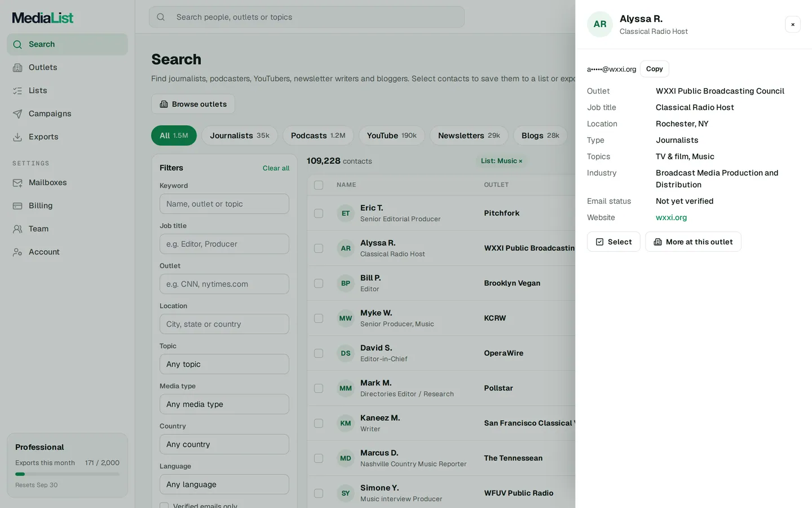Click the ET avatar for Eric T.
The height and width of the screenshot is (508, 812).
click(346, 213)
